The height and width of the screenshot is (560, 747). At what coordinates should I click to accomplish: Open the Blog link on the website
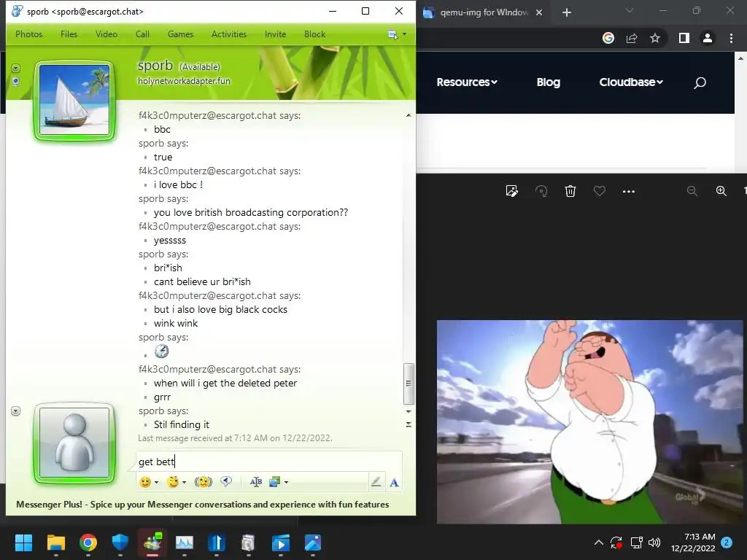[549, 82]
